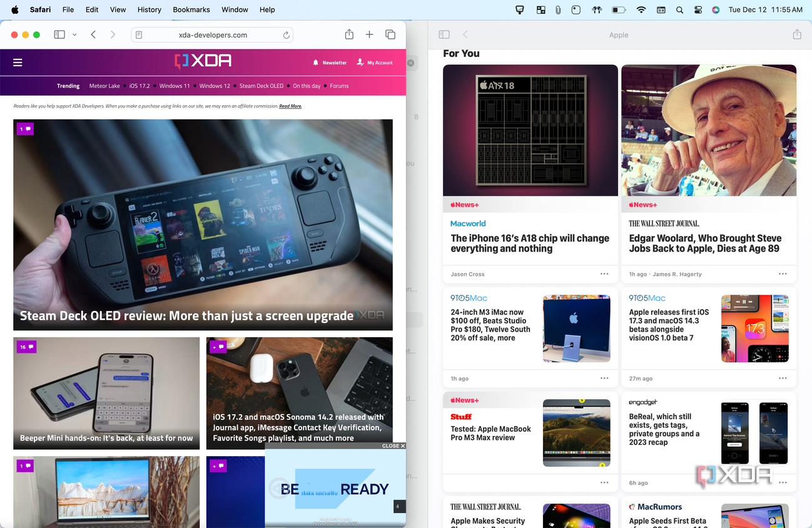Open the Steam Deck OLED review thumbnail
The image size is (812, 528).
pos(203,225)
